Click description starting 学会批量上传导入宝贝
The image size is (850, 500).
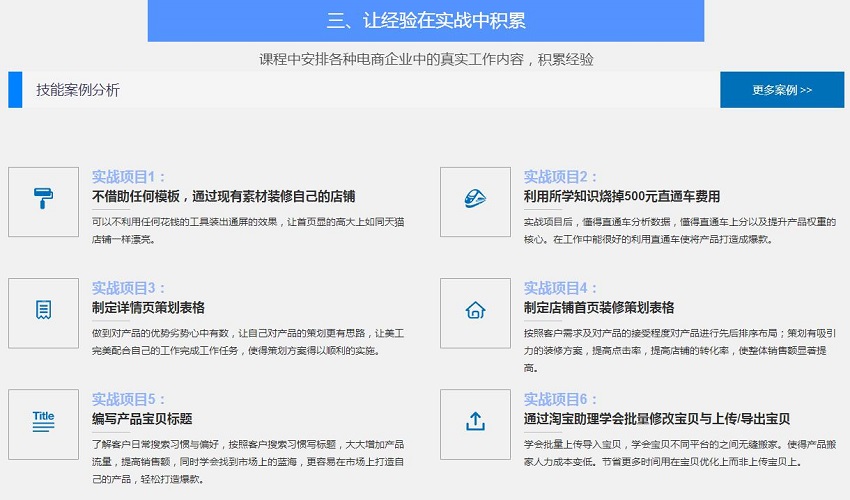pos(680,453)
